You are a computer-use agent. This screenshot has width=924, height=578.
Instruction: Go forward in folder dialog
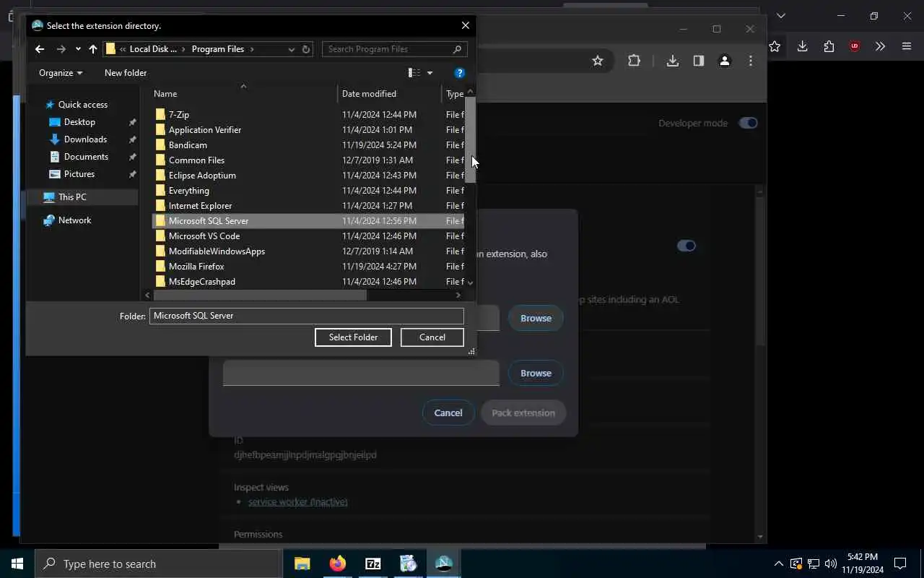pos(61,49)
